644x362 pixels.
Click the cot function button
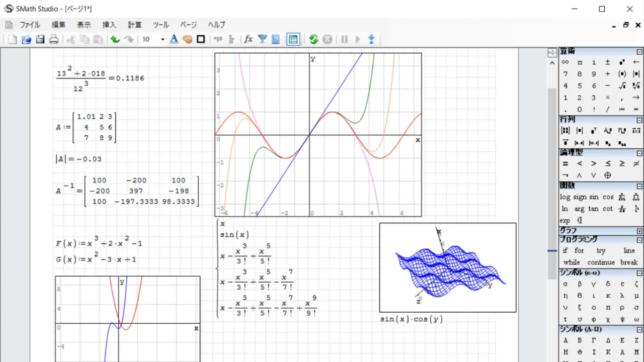[608, 209]
